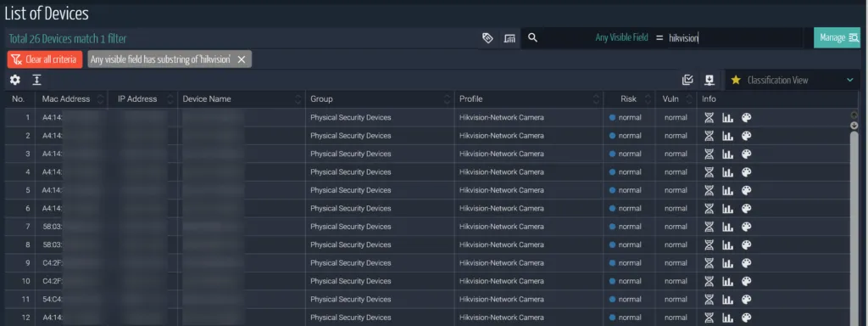This screenshot has width=868, height=326.
Task: Click bar chart icon in row 10
Action: [727, 281]
